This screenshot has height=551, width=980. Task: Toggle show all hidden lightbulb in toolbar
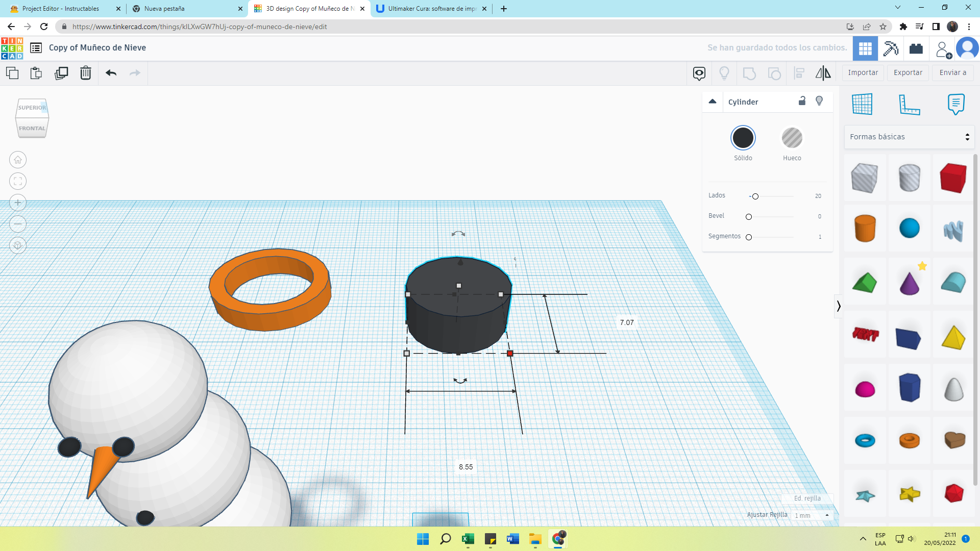(724, 73)
